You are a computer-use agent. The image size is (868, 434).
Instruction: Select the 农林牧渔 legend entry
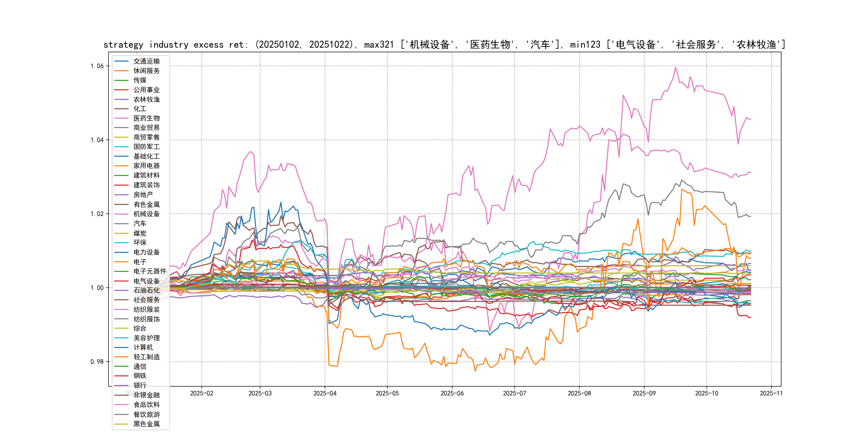click(146, 99)
